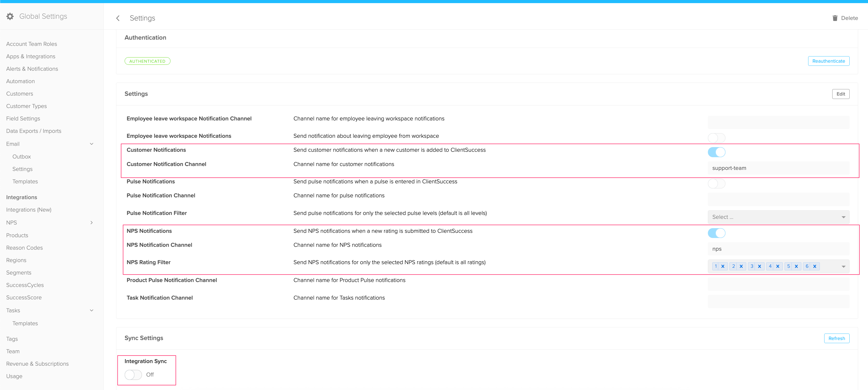Open Alerts & Notifications settings

click(32, 69)
